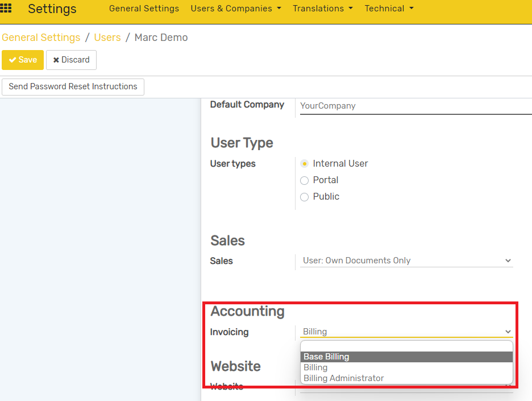
Task: Open the Users & Companies menu
Action: (236, 9)
